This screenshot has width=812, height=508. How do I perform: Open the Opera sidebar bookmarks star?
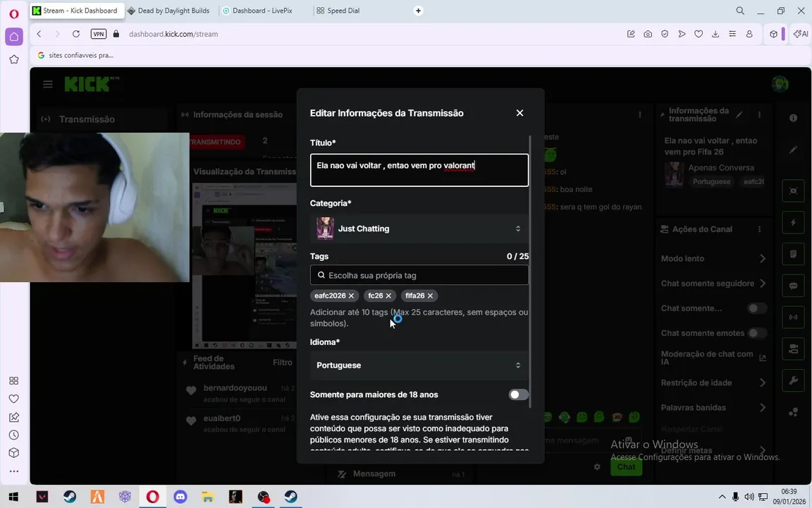[14, 59]
